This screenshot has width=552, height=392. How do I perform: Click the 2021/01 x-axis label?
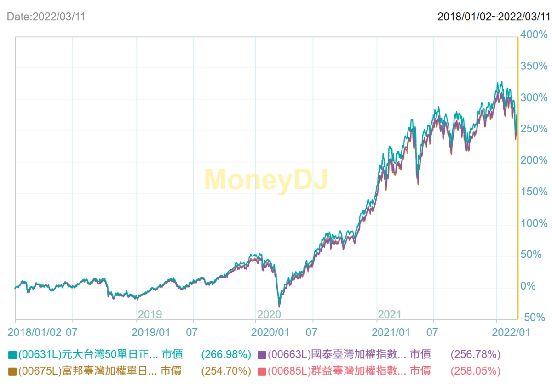(391, 331)
